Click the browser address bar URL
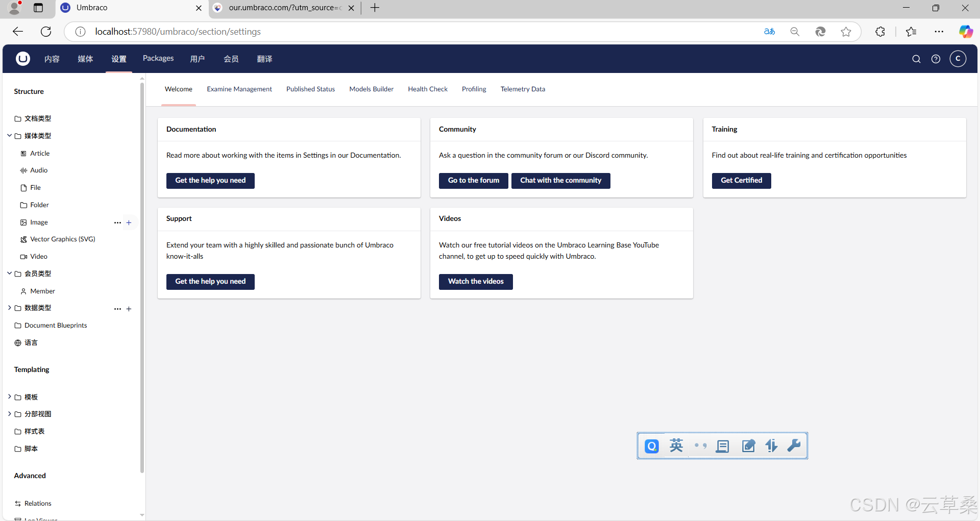The height and width of the screenshot is (521, 980). point(178,32)
